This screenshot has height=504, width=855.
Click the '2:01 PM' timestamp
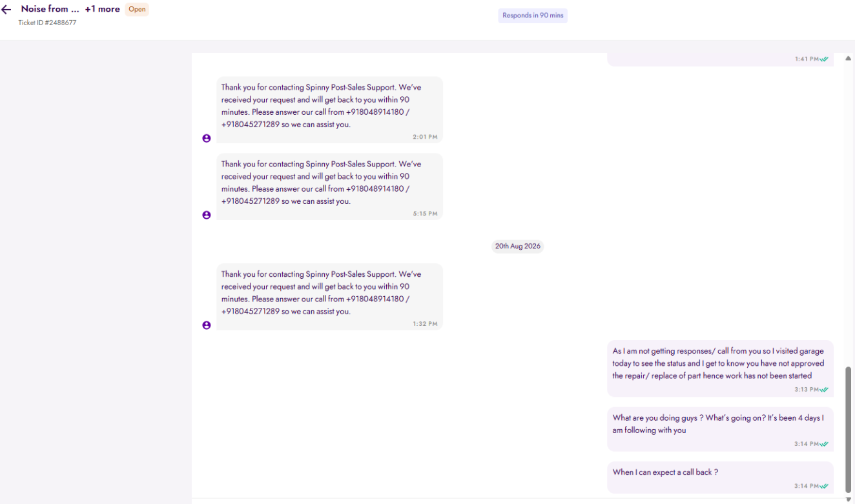[x=425, y=137]
